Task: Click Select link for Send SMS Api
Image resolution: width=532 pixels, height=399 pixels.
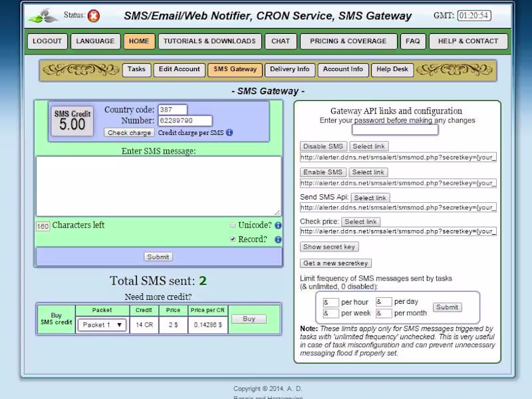Action: [x=370, y=198]
